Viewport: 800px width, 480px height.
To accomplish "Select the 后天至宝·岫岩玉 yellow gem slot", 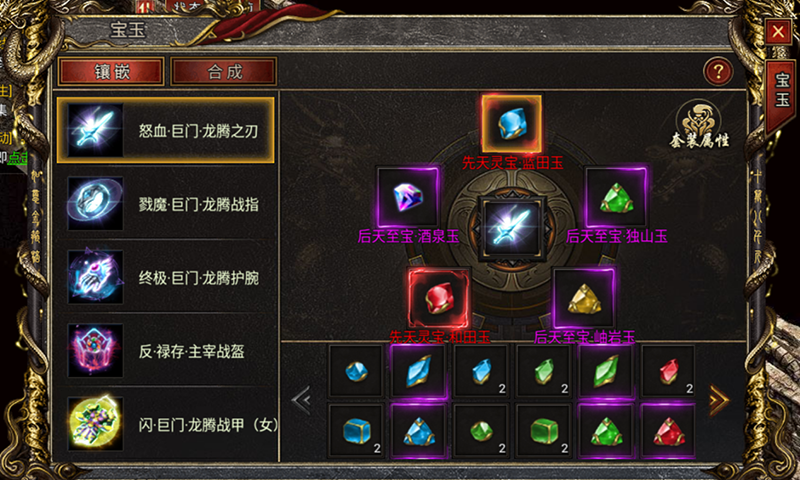I will tap(584, 298).
